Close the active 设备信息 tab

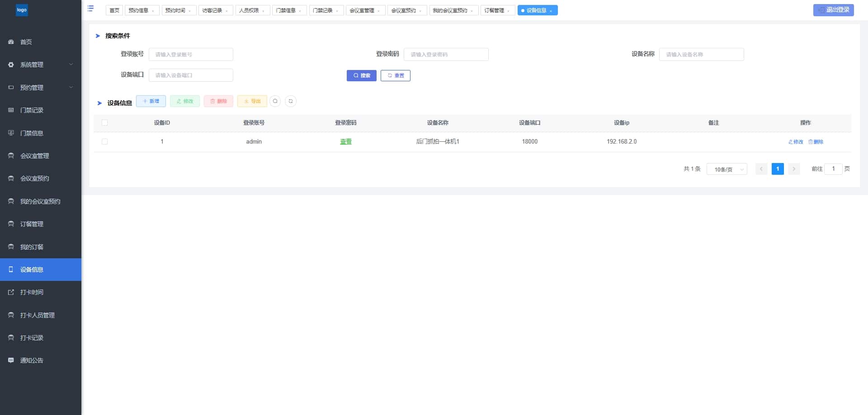[551, 11]
